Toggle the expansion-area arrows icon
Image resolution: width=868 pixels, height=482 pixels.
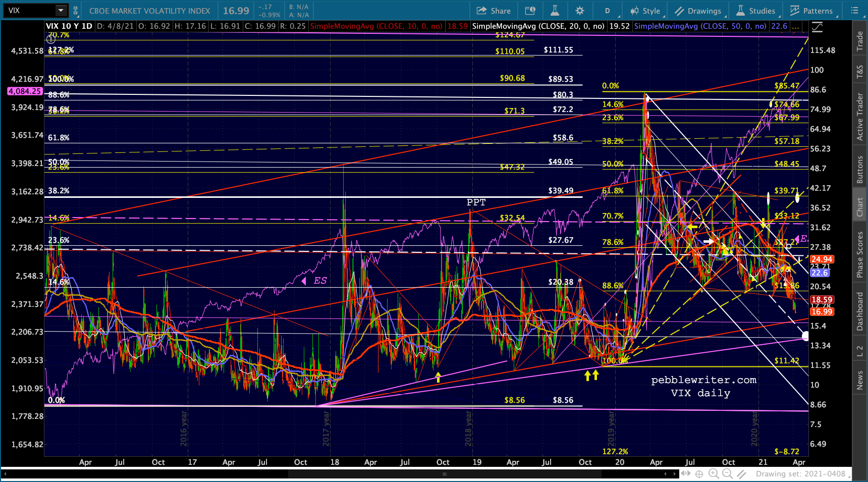point(685,473)
